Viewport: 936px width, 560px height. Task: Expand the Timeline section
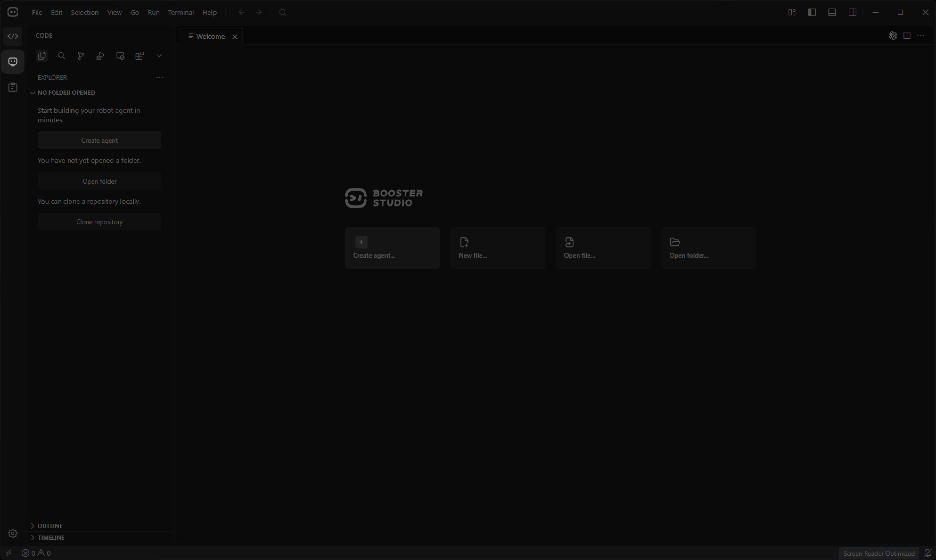point(51,537)
